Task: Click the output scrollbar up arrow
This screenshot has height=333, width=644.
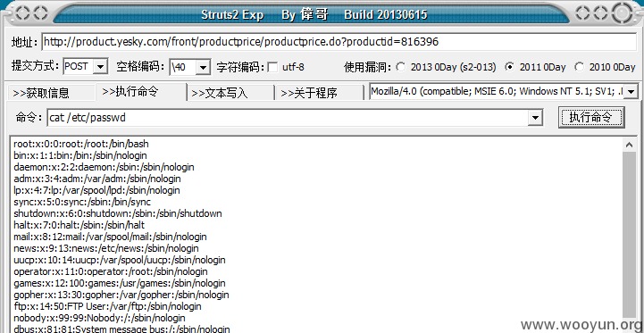Action: [629, 145]
